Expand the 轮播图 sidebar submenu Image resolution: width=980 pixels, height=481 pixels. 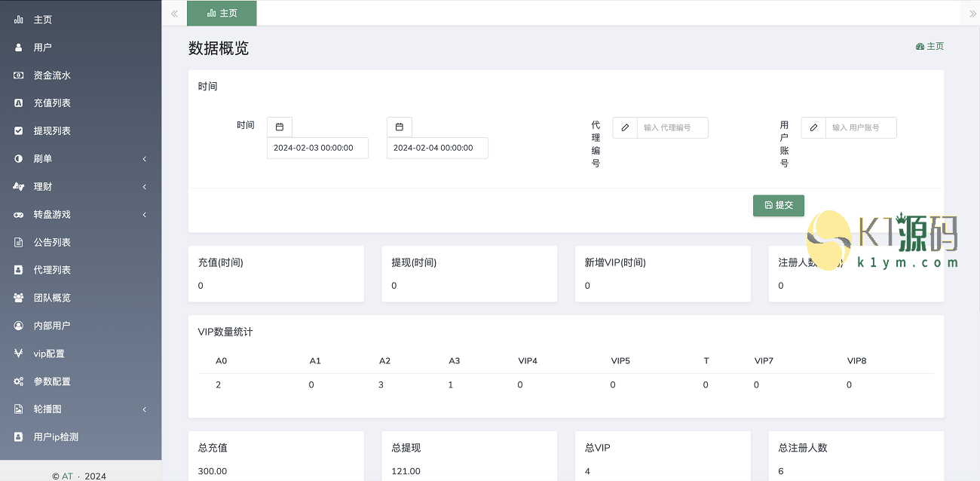(144, 409)
